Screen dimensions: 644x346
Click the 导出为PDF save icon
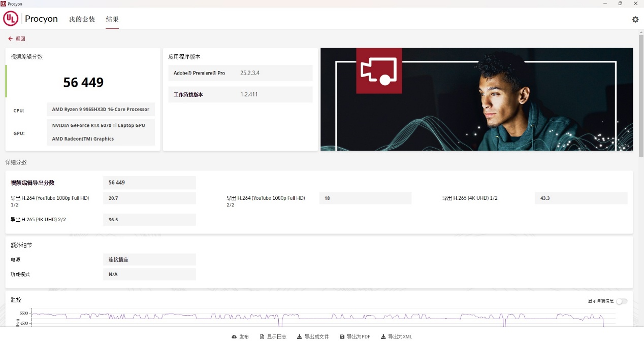point(342,337)
